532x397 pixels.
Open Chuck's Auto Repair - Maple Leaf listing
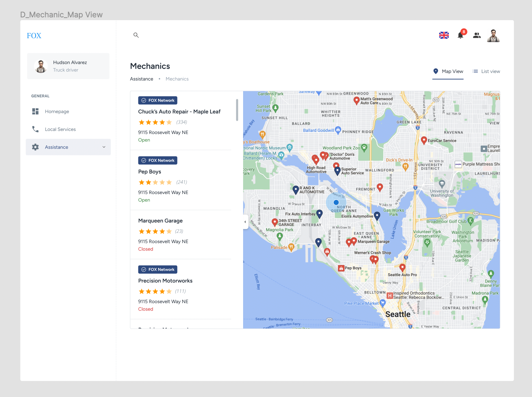click(x=179, y=111)
